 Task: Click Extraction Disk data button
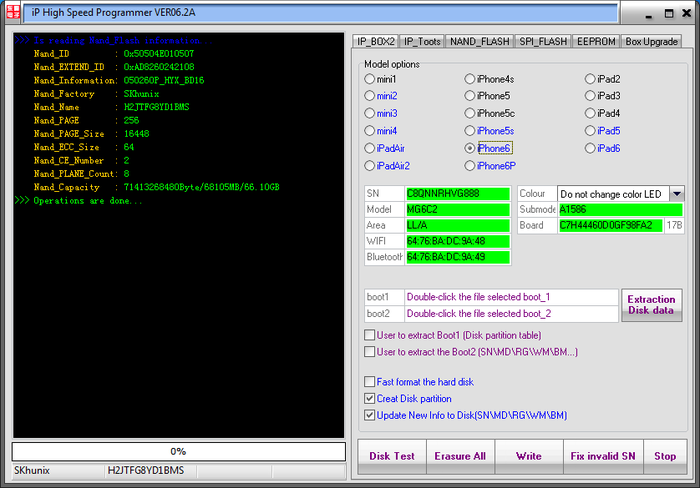point(651,305)
